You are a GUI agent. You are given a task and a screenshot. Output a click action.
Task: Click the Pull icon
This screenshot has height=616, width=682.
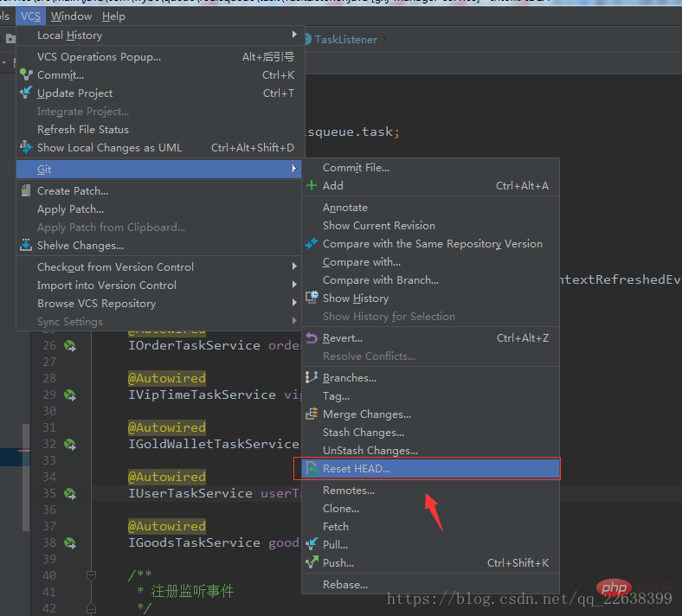point(312,544)
